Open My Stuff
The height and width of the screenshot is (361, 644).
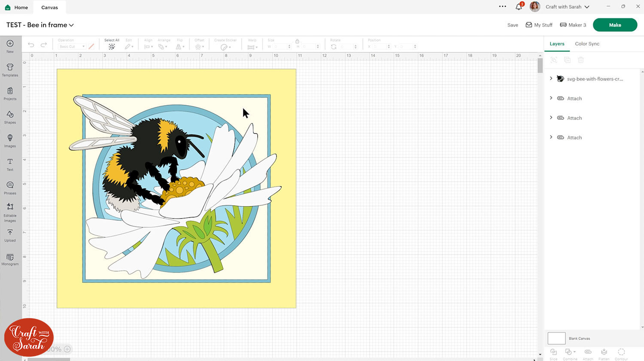point(539,25)
